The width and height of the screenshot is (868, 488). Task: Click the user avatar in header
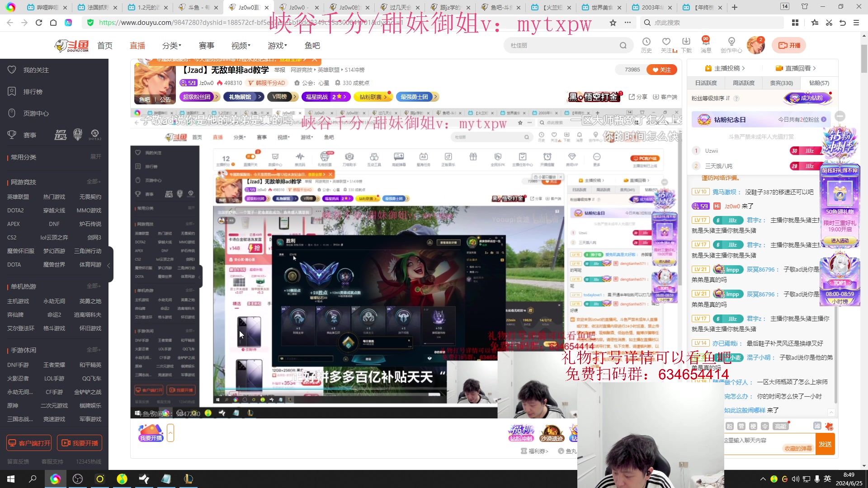click(x=755, y=45)
